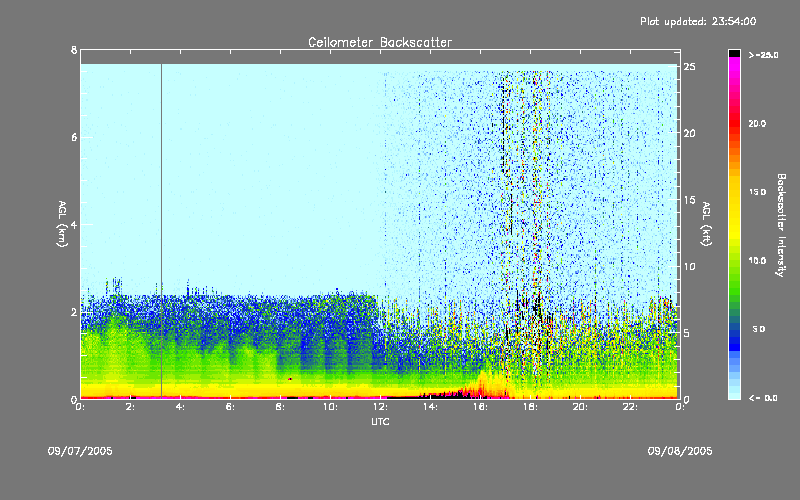Click the black top of the colorbar

click(734, 53)
